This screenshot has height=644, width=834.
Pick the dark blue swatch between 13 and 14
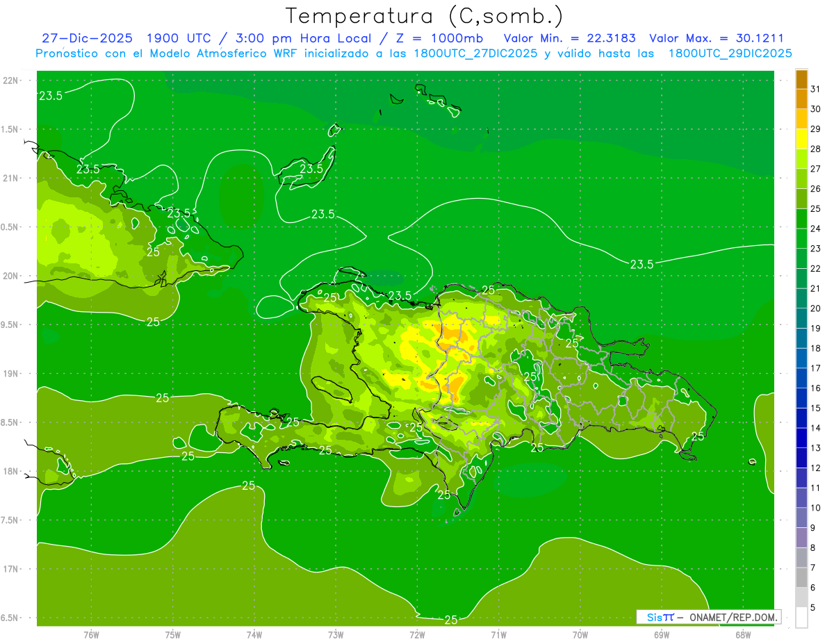801,438
